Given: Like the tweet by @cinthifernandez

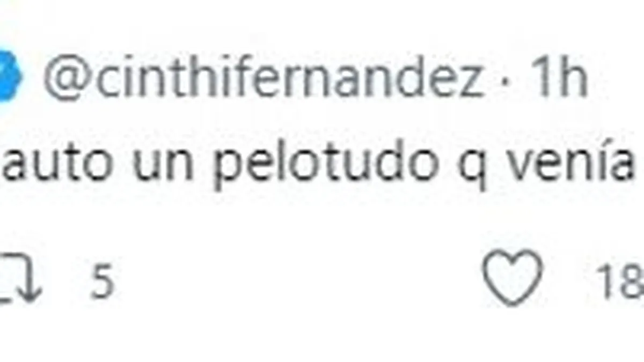Looking at the screenshot, I should pos(511,278).
